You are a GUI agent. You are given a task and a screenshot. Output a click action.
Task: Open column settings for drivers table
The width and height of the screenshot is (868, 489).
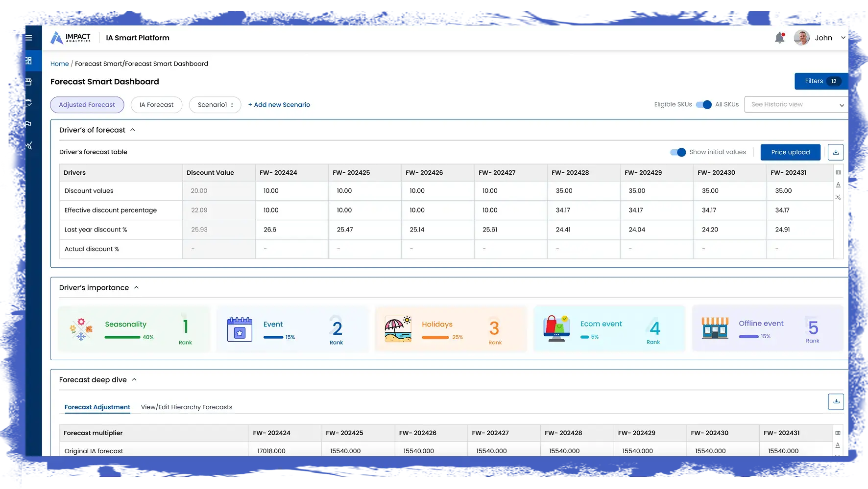coord(838,172)
